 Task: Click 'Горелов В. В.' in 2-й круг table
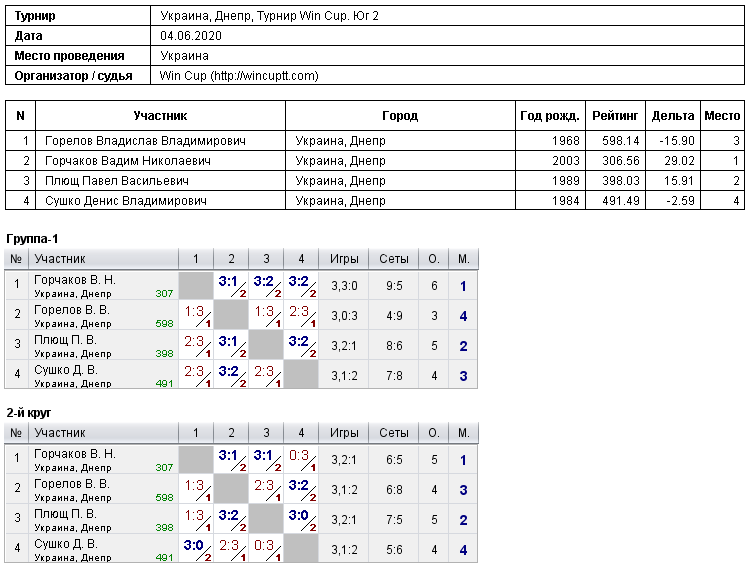pyautogui.click(x=72, y=484)
